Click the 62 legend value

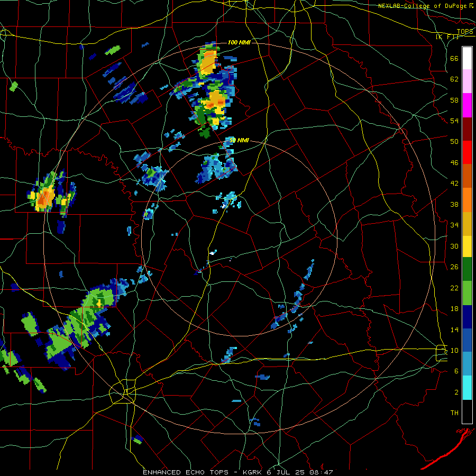pos(454,79)
